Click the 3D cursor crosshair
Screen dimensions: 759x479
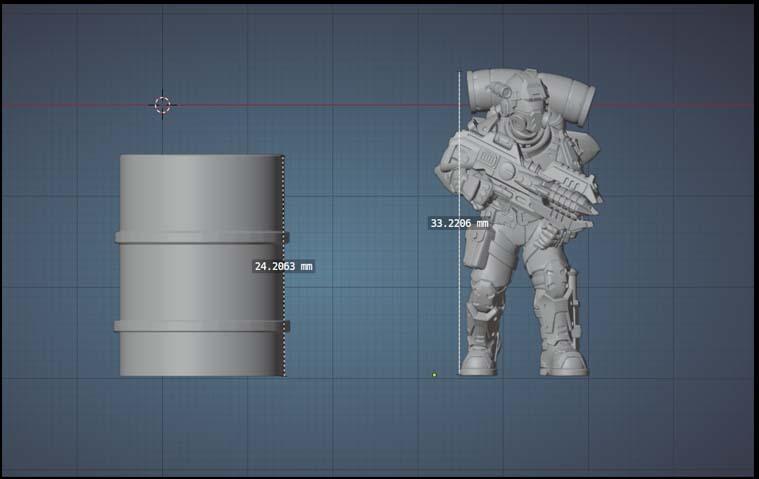click(163, 105)
